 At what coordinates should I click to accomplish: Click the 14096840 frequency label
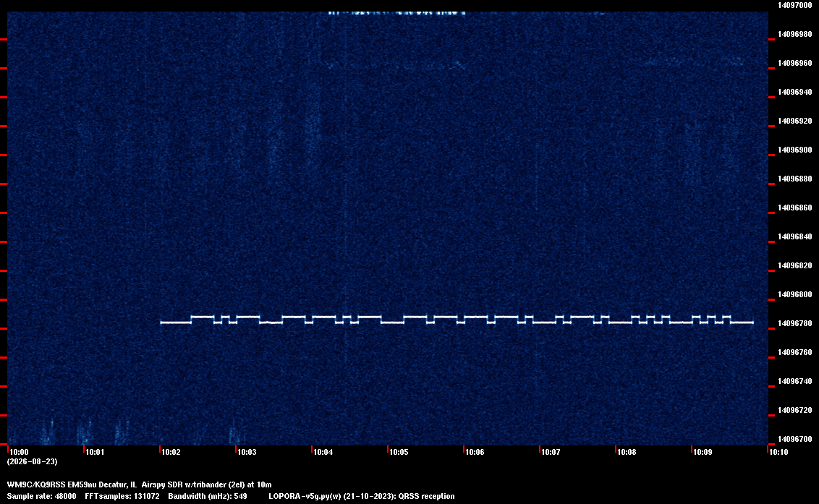click(795, 236)
